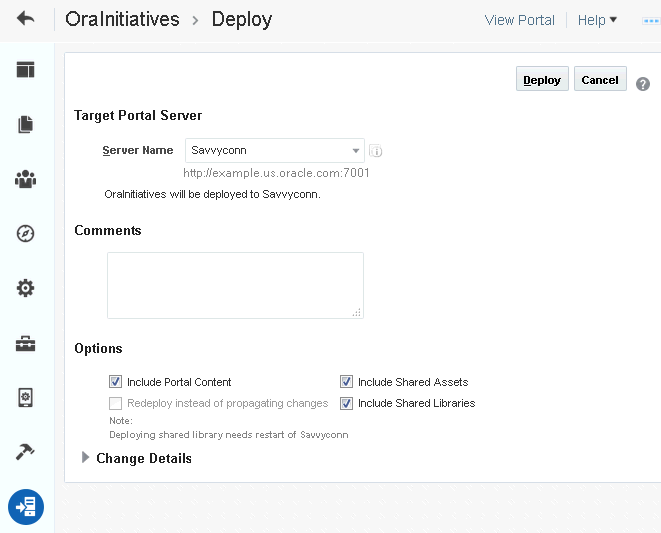Open the compass navigation sidebar icon
Screen dimensions: 661x533
pos(25,234)
